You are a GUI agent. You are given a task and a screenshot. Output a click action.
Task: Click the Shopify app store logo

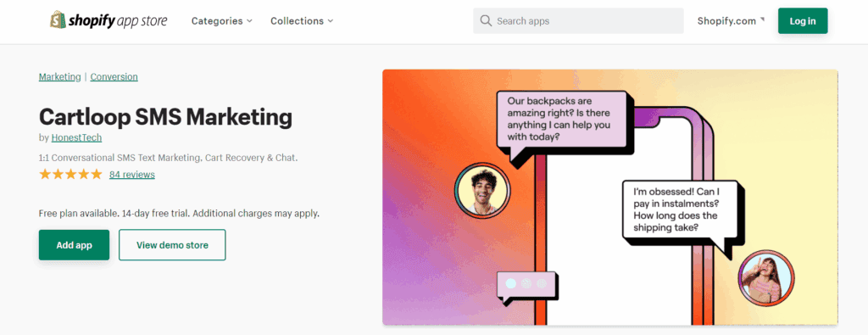[108, 21]
